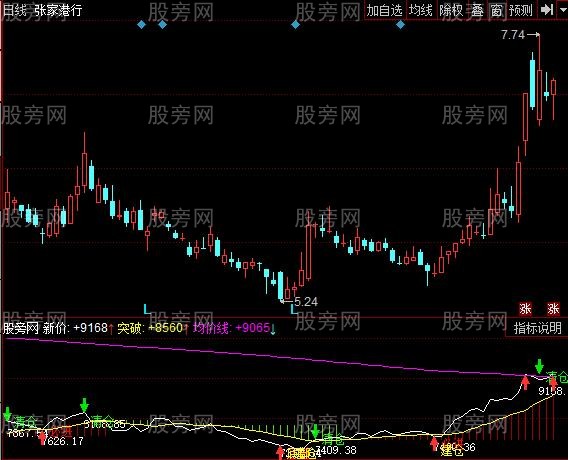Click the green arrow at the indicator's far left
Image resolution: width=568 pixels, height=460 pixels.
pos(7,414)
